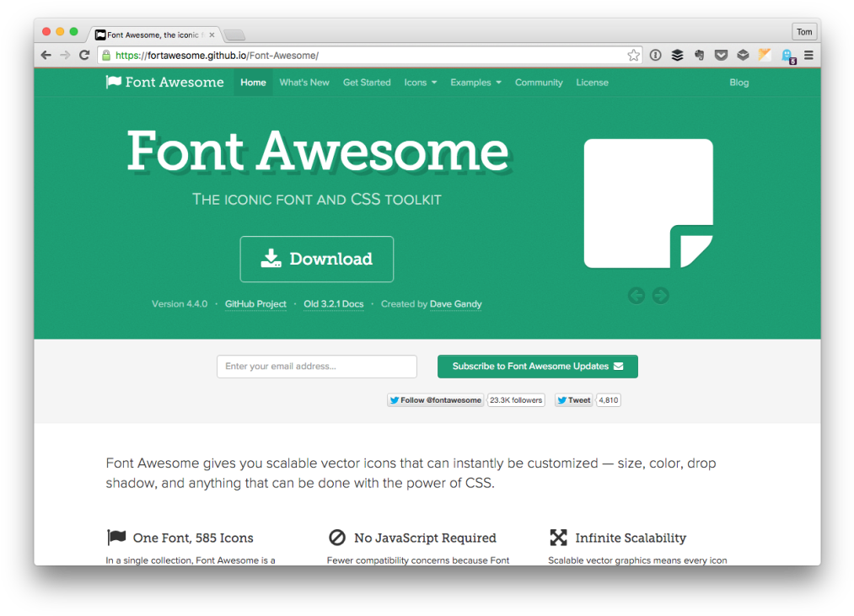This screenshot has height=616, width=854.
Task: Go to the next carousel icon arrow
Action: (x=661, y=295)
